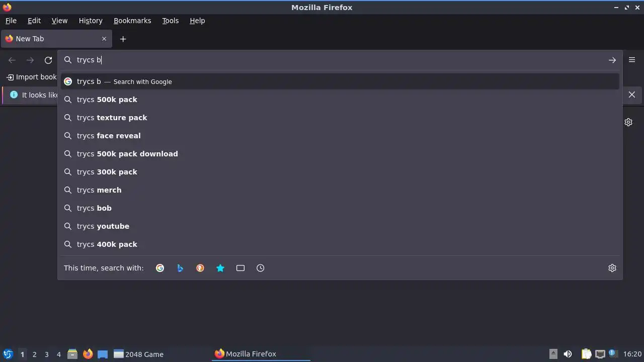Image resolution: width=644 pixels, height=362 pixels.
Task: Select the New Tab tab
Action: 55,39
